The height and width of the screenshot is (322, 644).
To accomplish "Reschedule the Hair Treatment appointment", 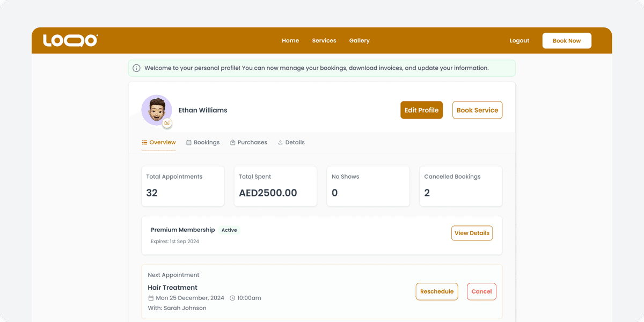I will [436, 291].
